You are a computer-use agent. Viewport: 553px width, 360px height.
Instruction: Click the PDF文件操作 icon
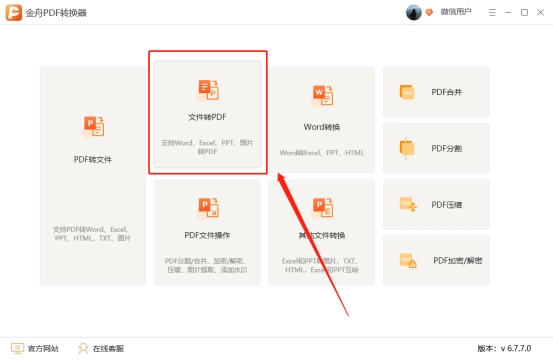tap(208, 208)
